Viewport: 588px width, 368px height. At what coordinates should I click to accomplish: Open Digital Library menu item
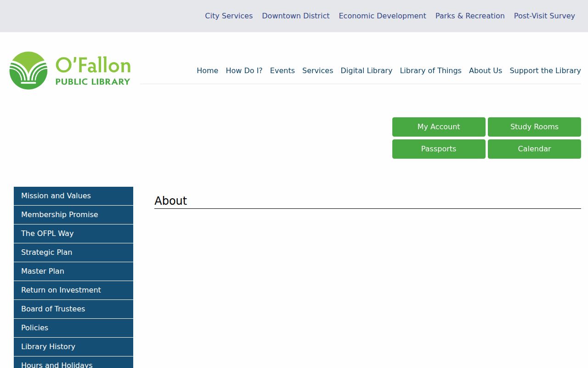tap(367, 71)
